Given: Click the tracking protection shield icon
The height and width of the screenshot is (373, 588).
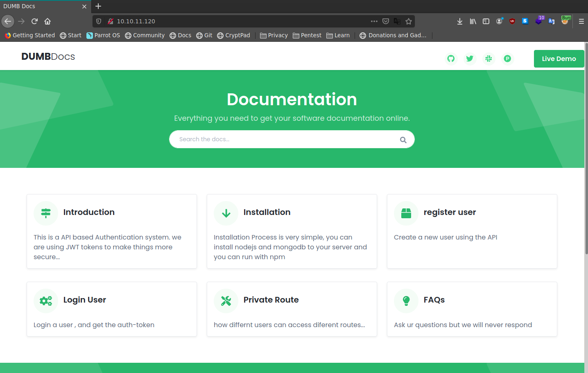Looking at the screenshot, I should [x=99, y=21].
